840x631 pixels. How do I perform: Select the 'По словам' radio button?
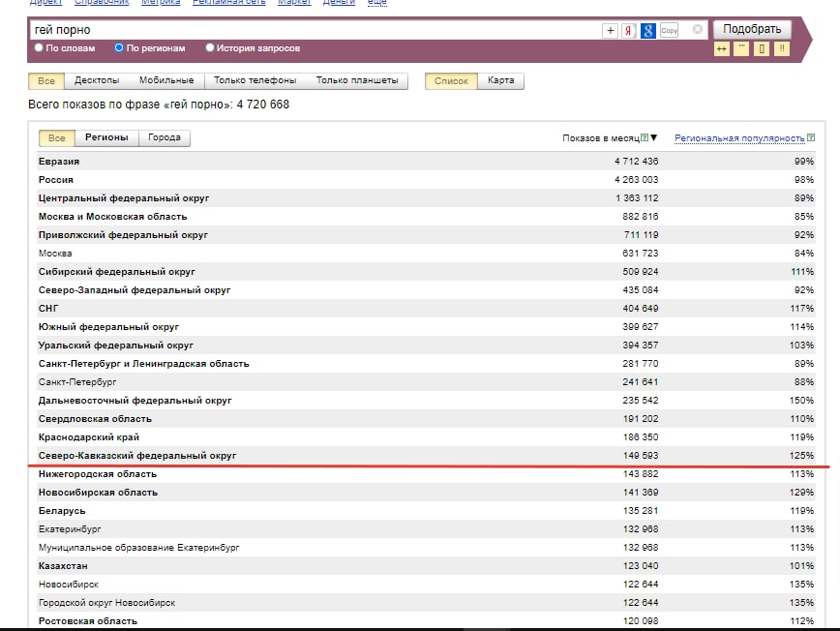click(x=39, y=47)
